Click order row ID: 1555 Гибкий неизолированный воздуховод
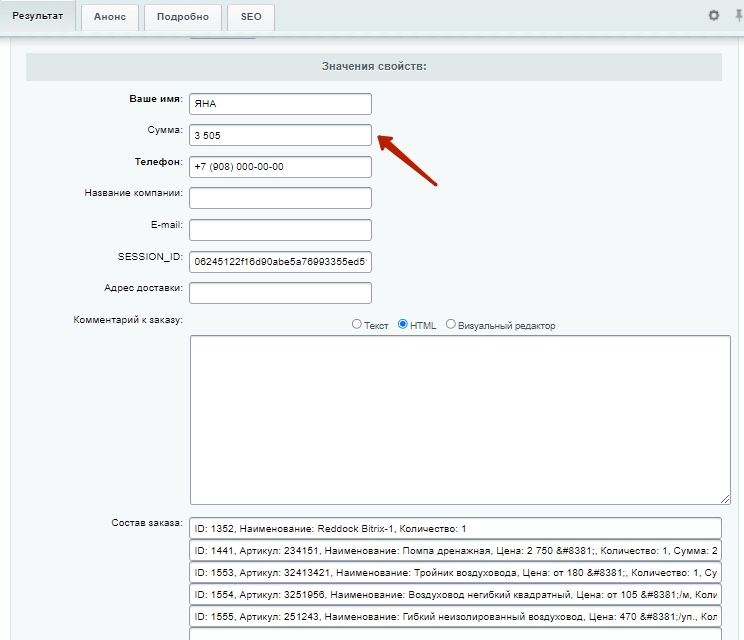744x640 pixels. pos(456,617)
